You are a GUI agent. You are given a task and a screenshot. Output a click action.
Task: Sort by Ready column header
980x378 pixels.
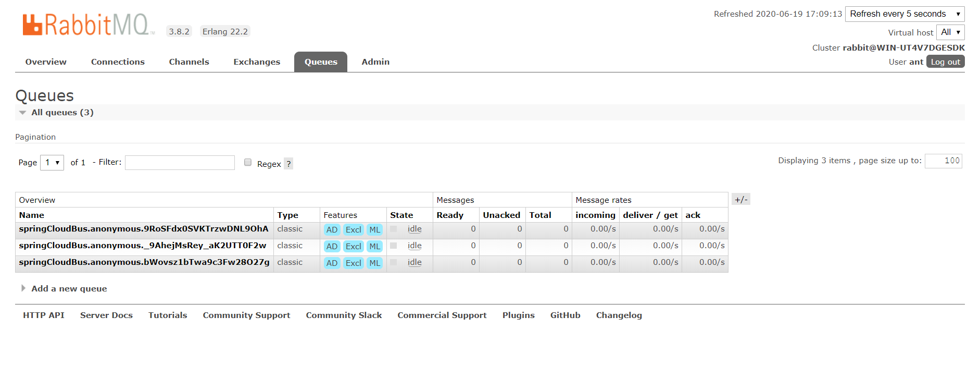pyautogui.click(x=450, y=215)
